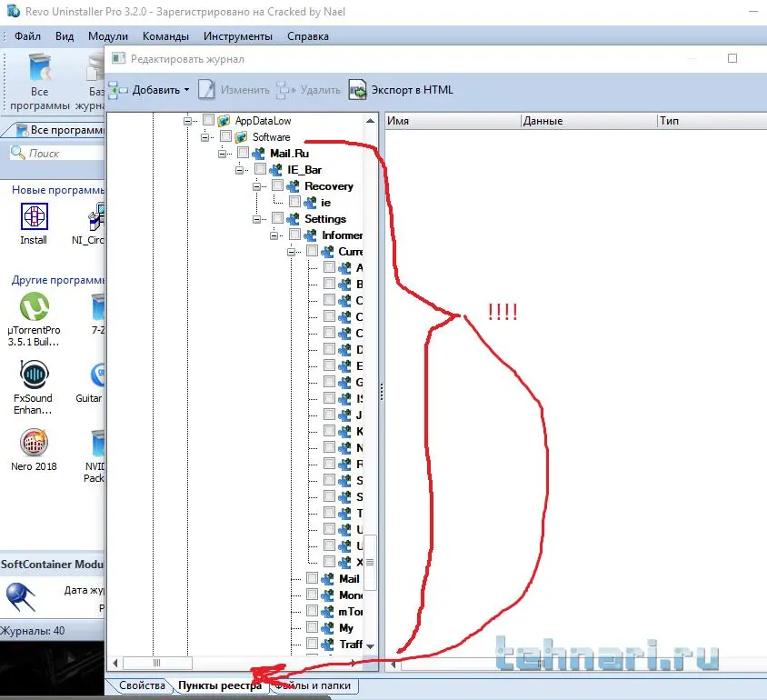Collapse the Informer tree node
Viewport: 767px width, 700px height.
tap(274, 235)
